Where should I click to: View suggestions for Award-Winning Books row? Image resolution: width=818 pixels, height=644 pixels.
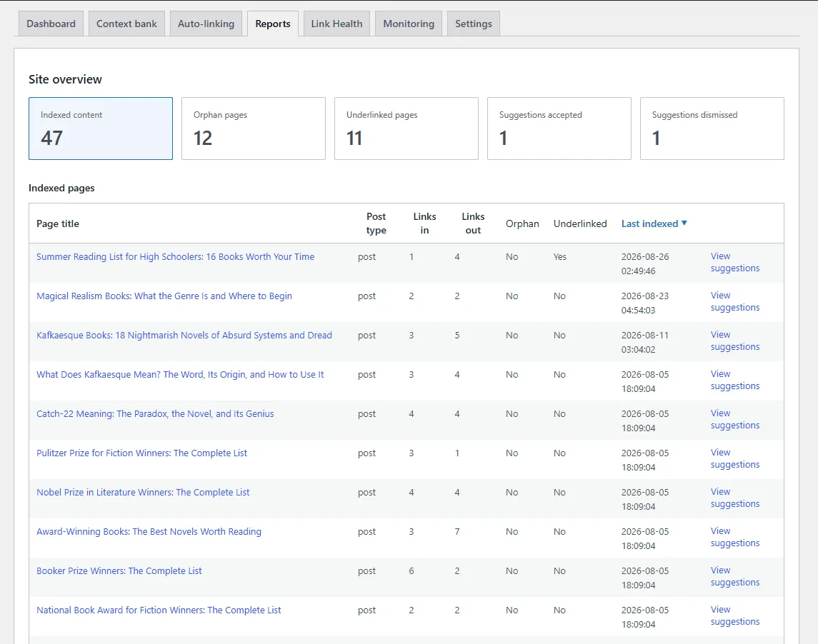735,537
